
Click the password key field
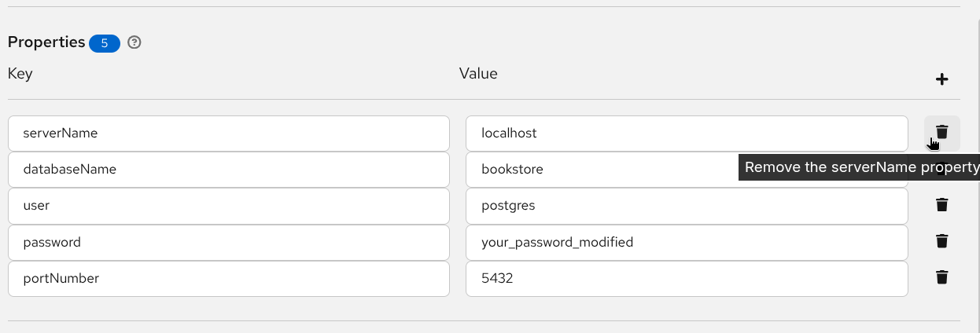pos(228,243)
